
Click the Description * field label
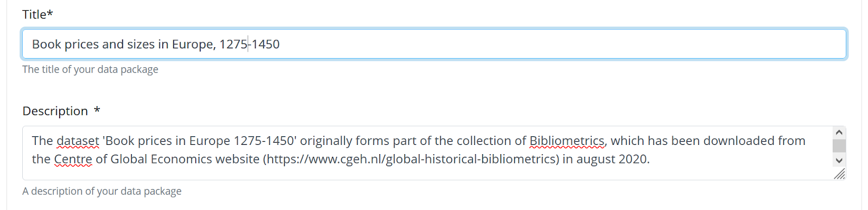[x=61, y=111]
